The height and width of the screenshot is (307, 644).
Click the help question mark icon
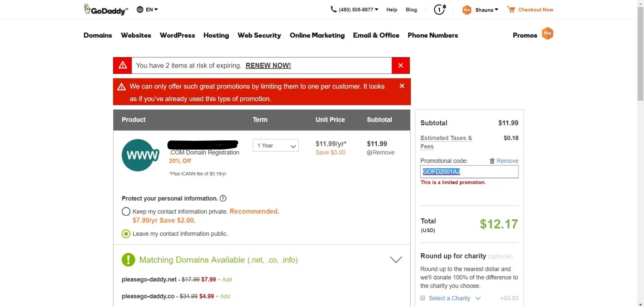pos(223,198)
